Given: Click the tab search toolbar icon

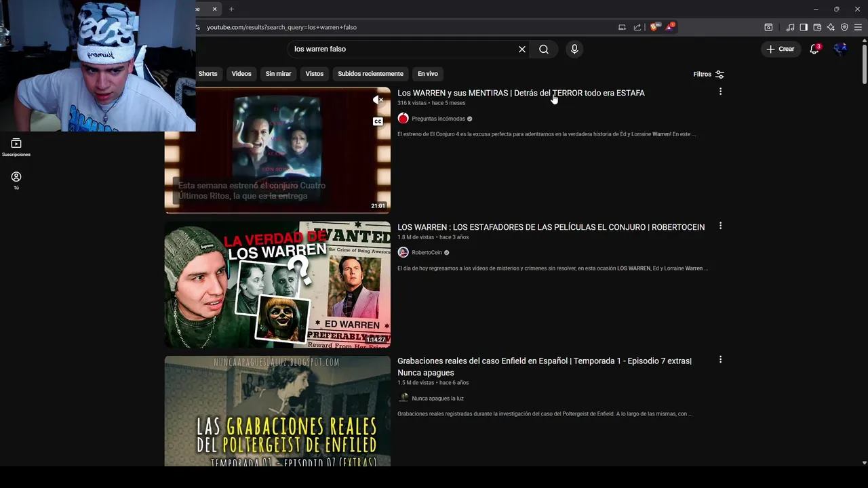Looking at the screenshot, I should [x=768, y=27].
